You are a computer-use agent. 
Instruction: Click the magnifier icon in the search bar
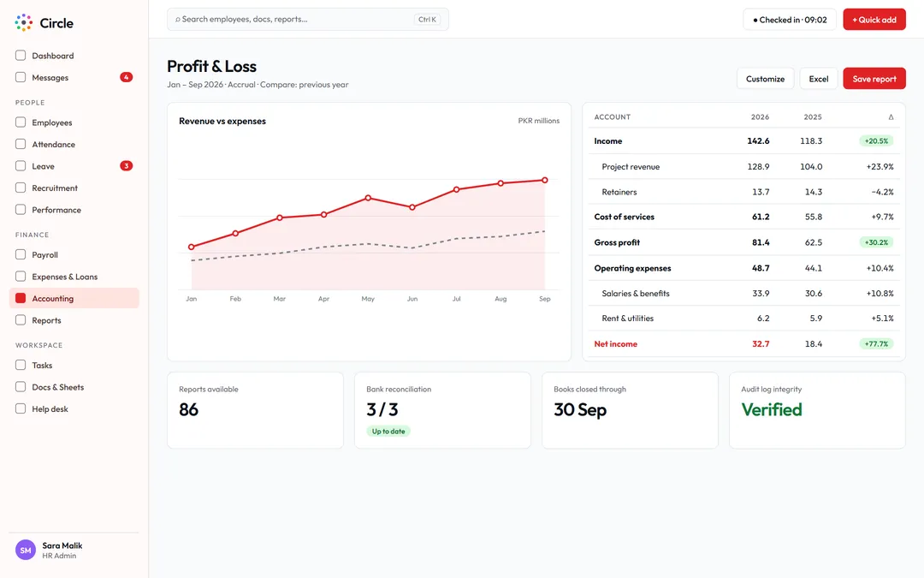[177, 20]
